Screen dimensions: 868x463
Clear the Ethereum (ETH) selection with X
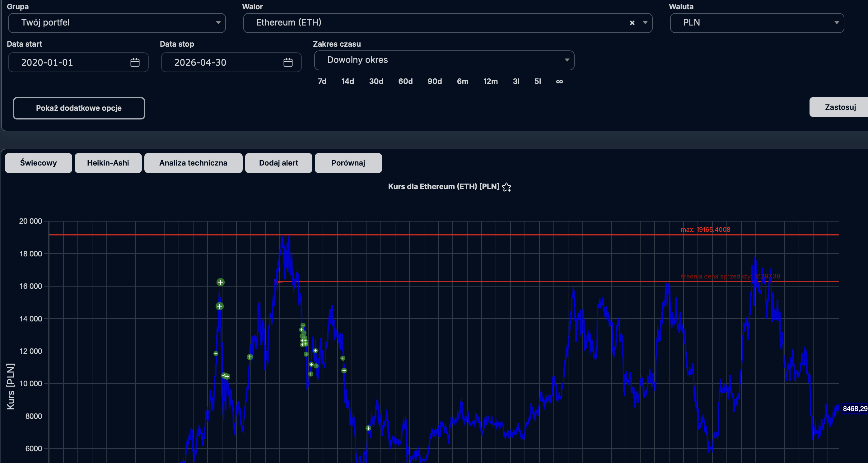[632, 23]
